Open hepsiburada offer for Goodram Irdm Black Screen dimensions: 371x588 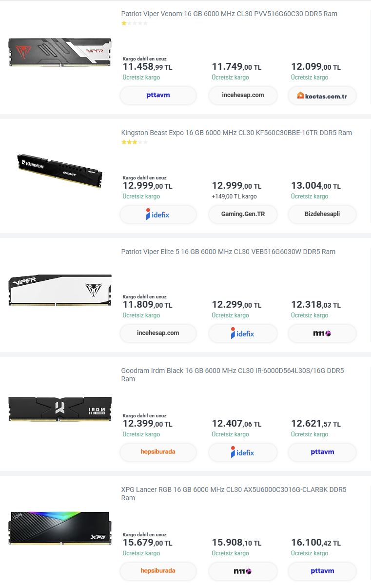click(158, 452)
